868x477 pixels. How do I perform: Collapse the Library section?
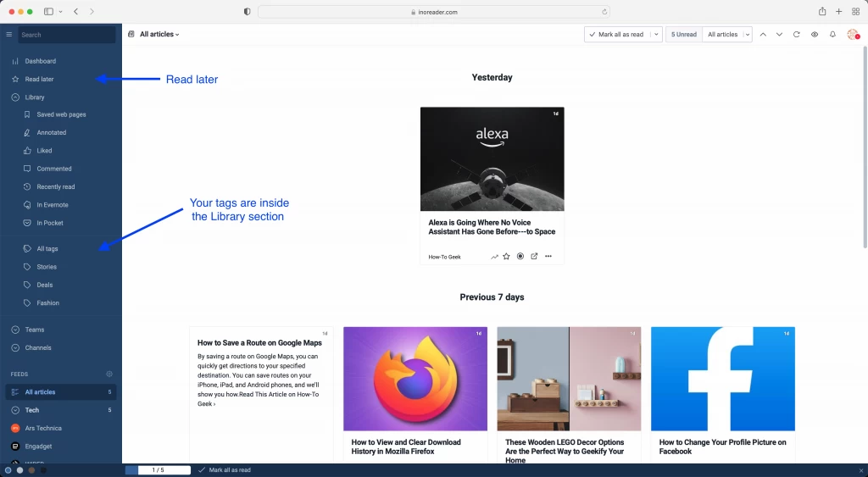[x=15, y=97]
